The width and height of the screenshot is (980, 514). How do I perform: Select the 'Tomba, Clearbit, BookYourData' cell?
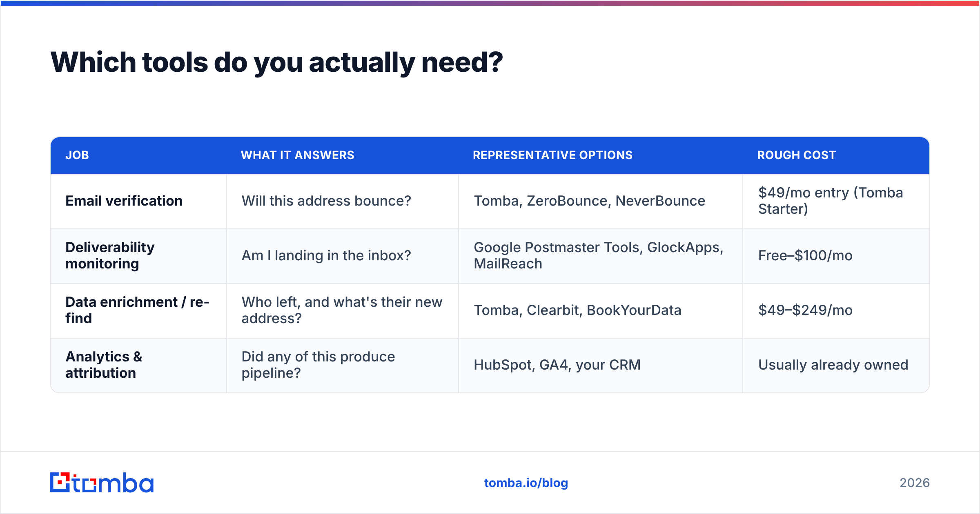tap(601, 310)
